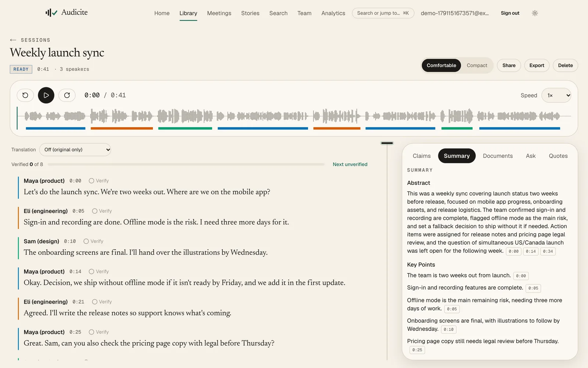Click the Delete session button
The height and width of the screenshot is (368, 588).
click(565, 66)
